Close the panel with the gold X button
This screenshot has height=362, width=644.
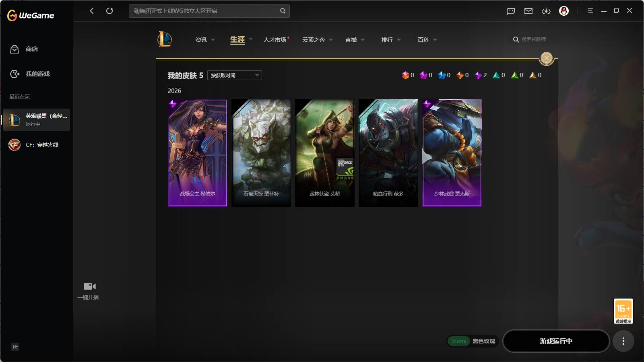point(547,58)
